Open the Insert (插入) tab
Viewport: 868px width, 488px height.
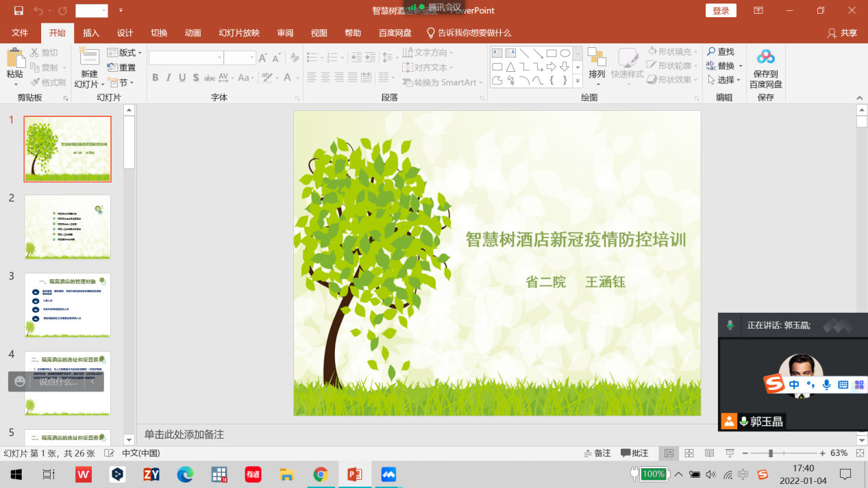click(x=91, y=33)
